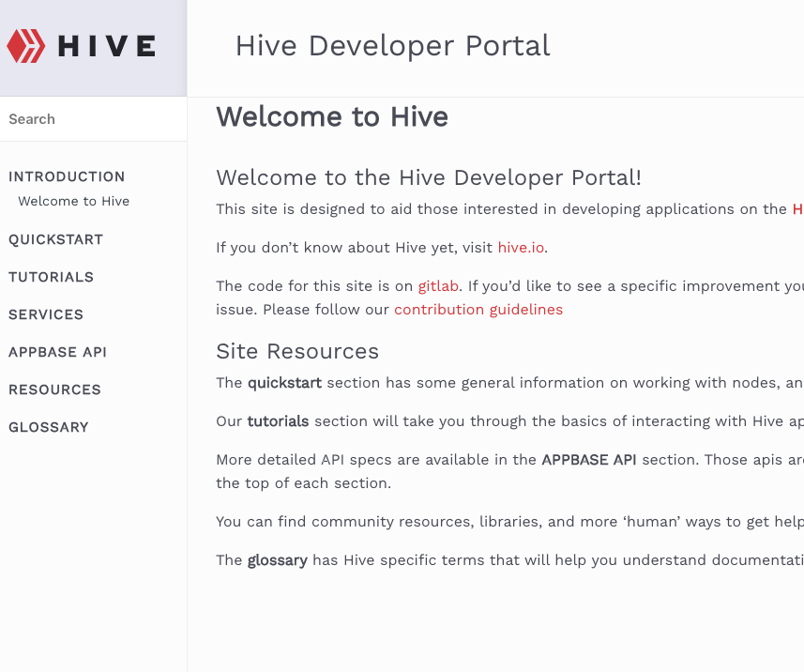The height and width of the screenshot is (672, 804).
Task: Click the bold tutorials link in text
Action: pos(278,421)
